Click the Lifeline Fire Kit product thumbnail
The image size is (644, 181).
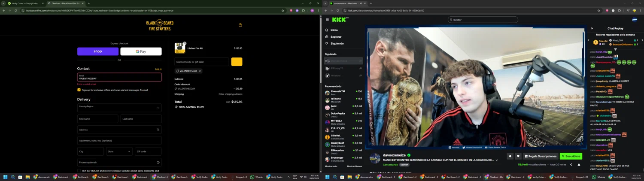180,48
